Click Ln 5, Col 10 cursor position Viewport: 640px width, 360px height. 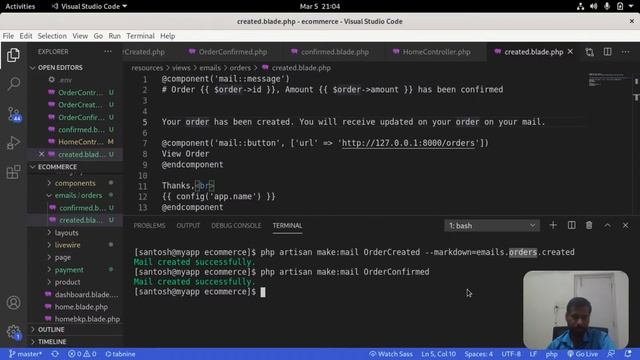[x=438, y=354]
